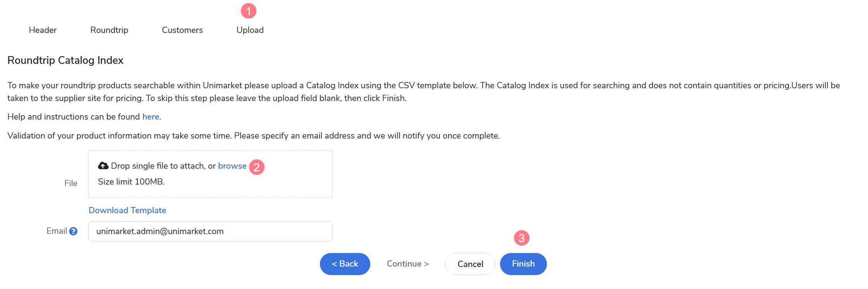
Task: Select the Upload tab
Action: pos(250,30)
